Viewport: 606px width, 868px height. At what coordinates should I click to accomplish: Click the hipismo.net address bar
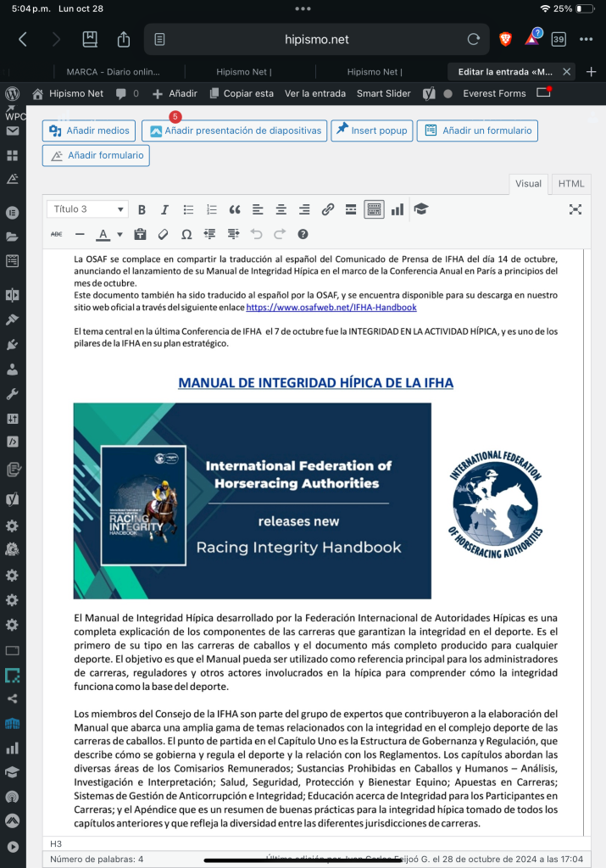click(316, 39)
